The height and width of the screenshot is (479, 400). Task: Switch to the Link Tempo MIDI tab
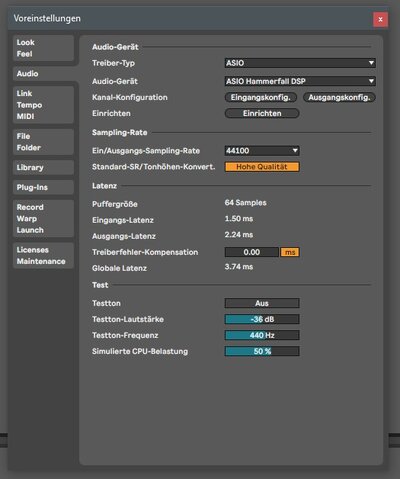[x=43, y=105]
